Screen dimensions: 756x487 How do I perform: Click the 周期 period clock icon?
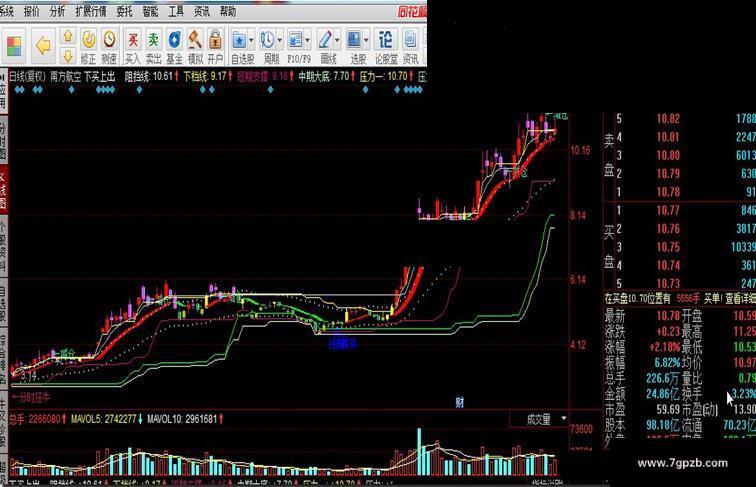coord(268,40)
